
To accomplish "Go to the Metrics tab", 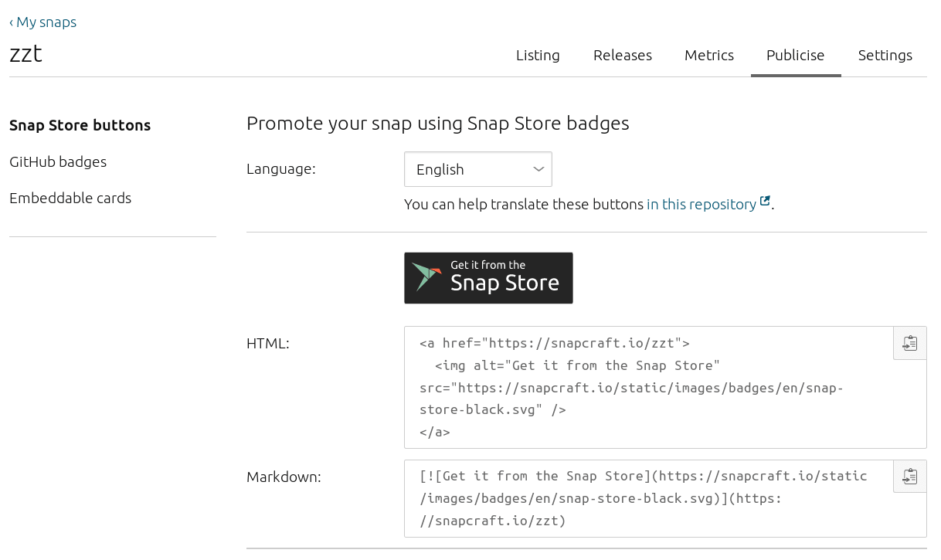I will [x=709, y=56].
